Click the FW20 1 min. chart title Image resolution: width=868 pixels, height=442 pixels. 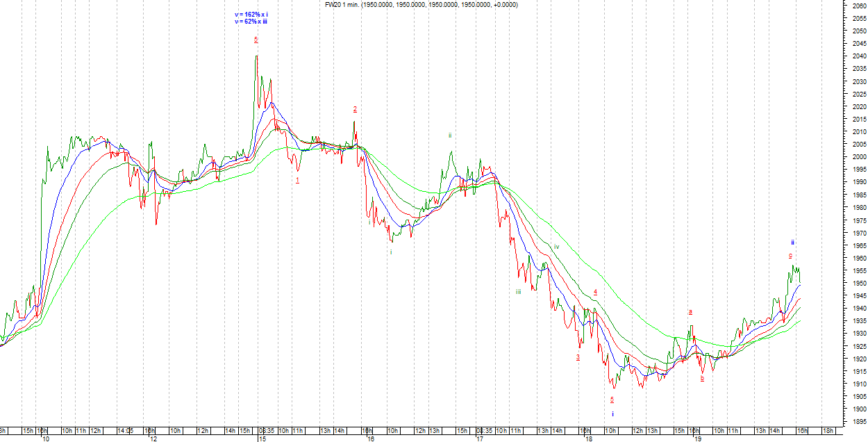point(422,5)
